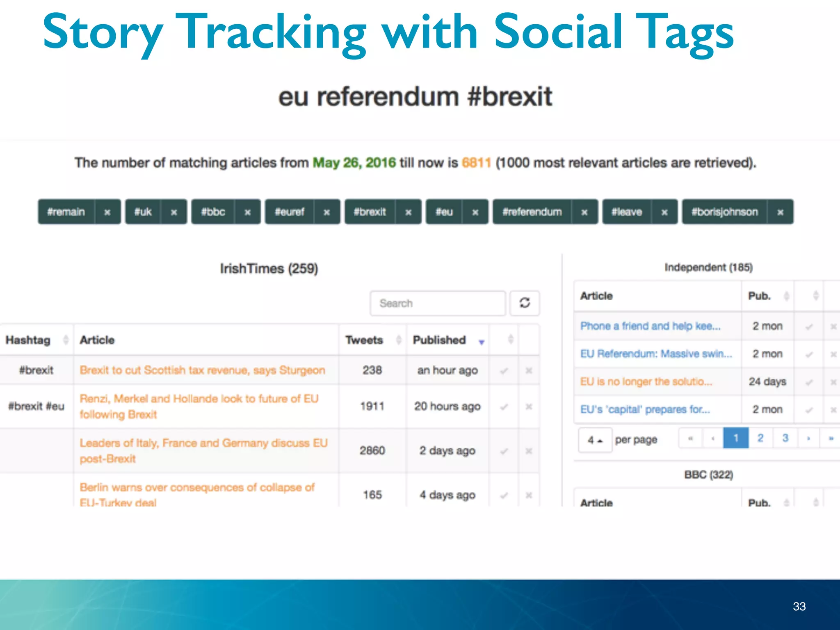Click the #brexit #eu hashtag cell

(37, 406)
